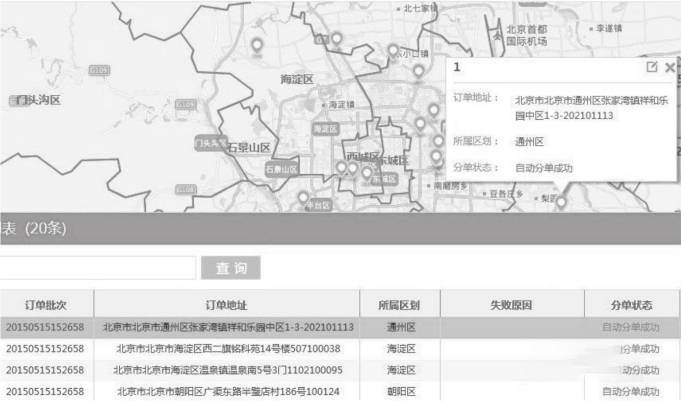Close the order info popup
This screenshot has width=681, height=401.
pyautogui.click(x=670, y=67)
